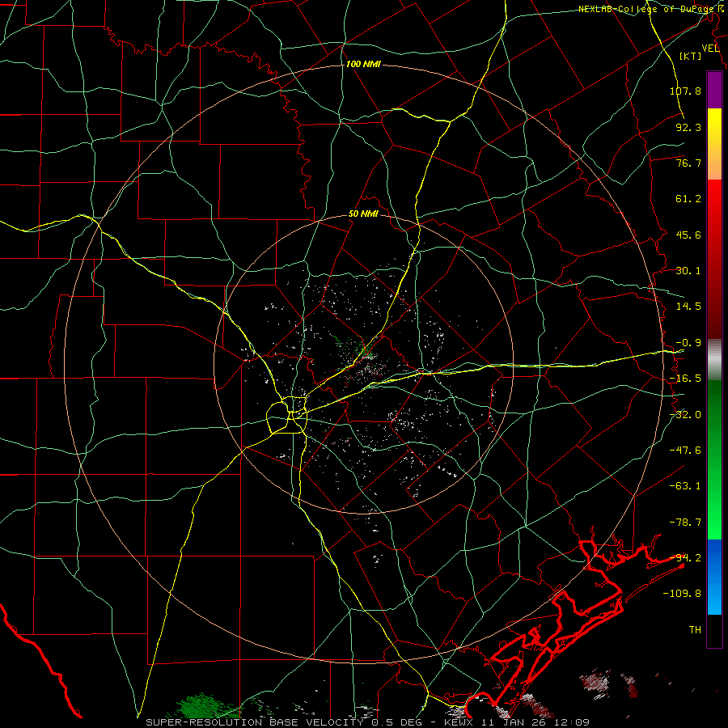The width and height of the screenshot is (728, 728).
Task: Click the 30.1 value on velocity scale
Action: point(688,271)
